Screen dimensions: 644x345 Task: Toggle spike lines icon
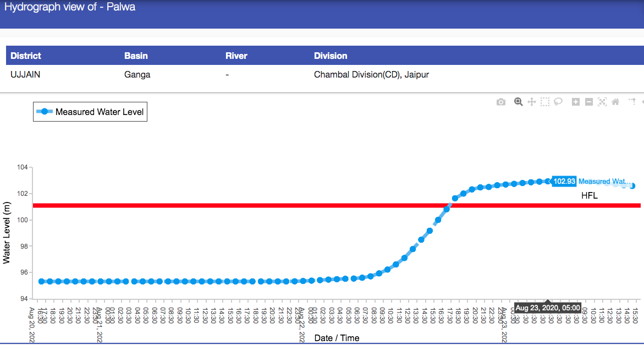click(632, 102)
